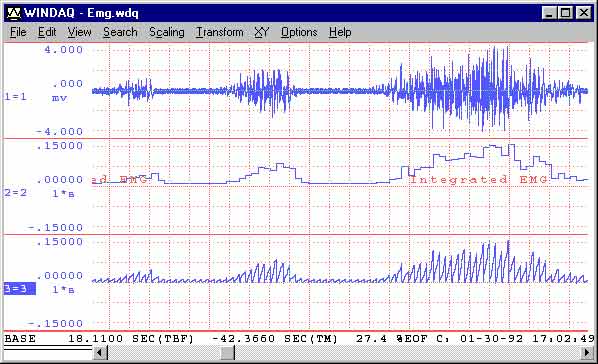This screenshot has width=598, height=364.
Task: Click the .00000 midpoint value of channel 3
Action: point(59,276)
